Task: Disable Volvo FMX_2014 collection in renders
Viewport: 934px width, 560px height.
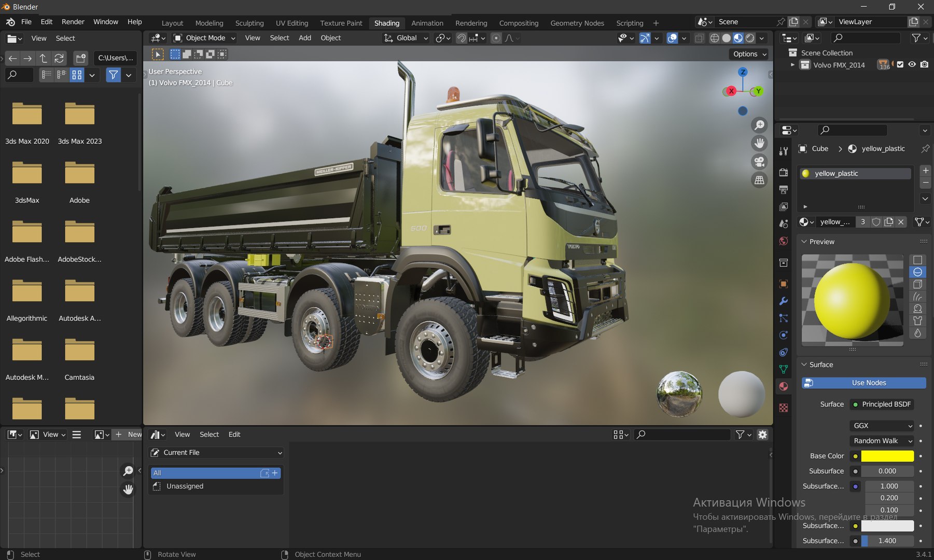Action: pos(925,65)
